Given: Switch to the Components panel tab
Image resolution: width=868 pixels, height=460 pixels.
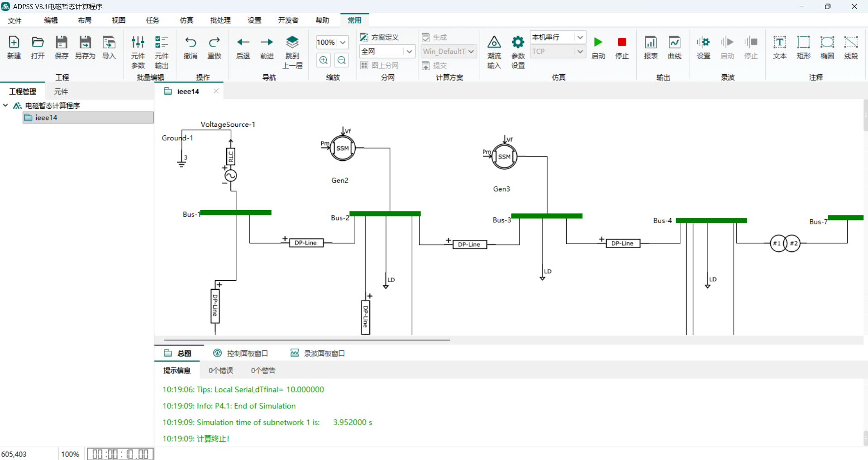Looking at the screenshot, I should [x=61, y=91].
